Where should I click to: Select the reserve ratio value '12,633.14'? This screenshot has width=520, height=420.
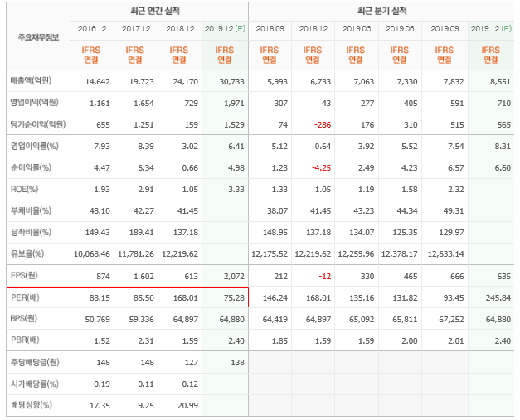click(445, 254)
